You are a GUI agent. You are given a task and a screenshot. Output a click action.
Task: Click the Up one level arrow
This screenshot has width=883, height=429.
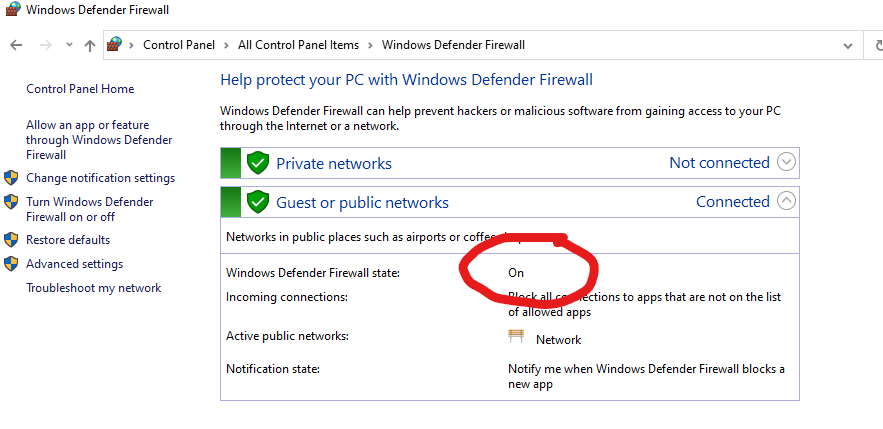(x=90, y=45)
